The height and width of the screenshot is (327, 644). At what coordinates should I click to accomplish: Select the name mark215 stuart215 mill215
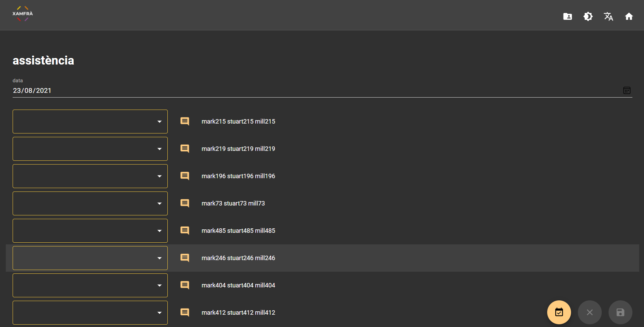point(238,122)
